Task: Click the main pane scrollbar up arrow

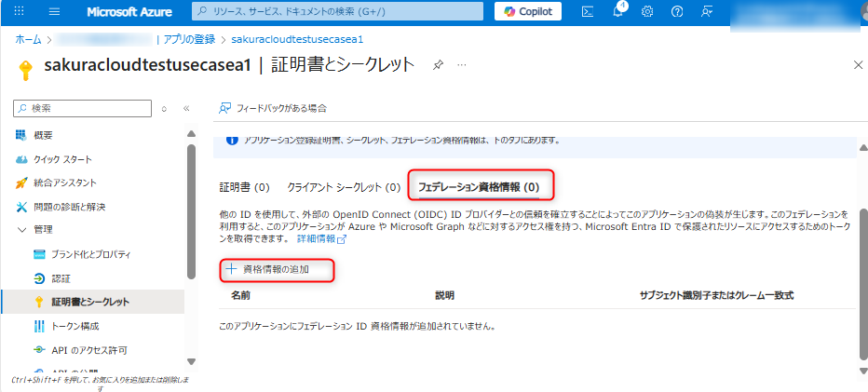Action: [x=862, y=147]
